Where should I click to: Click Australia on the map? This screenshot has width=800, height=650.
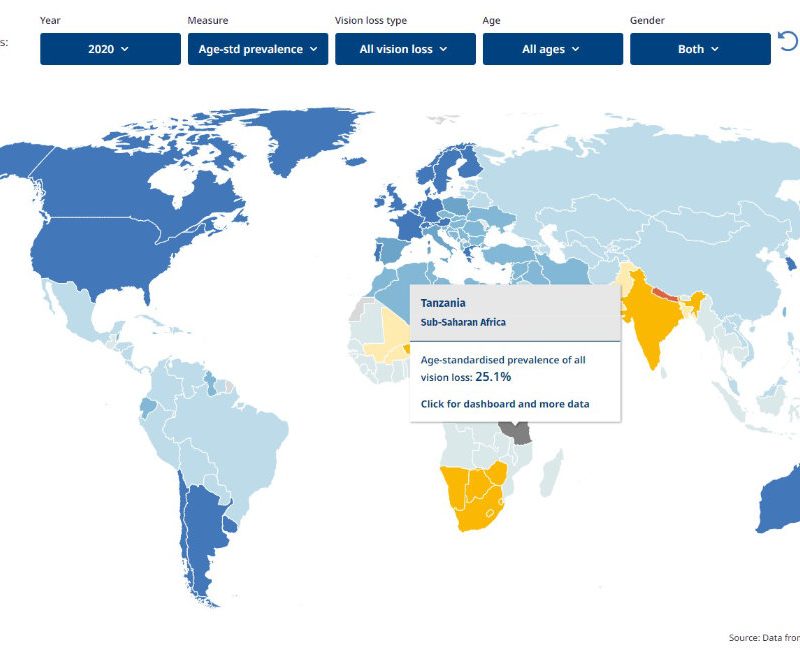pos(781,505)
